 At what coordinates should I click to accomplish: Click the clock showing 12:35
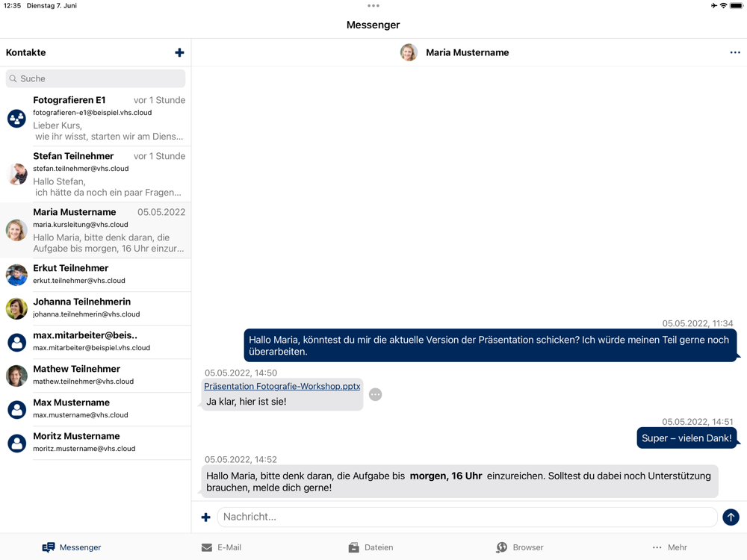point(13,6)
